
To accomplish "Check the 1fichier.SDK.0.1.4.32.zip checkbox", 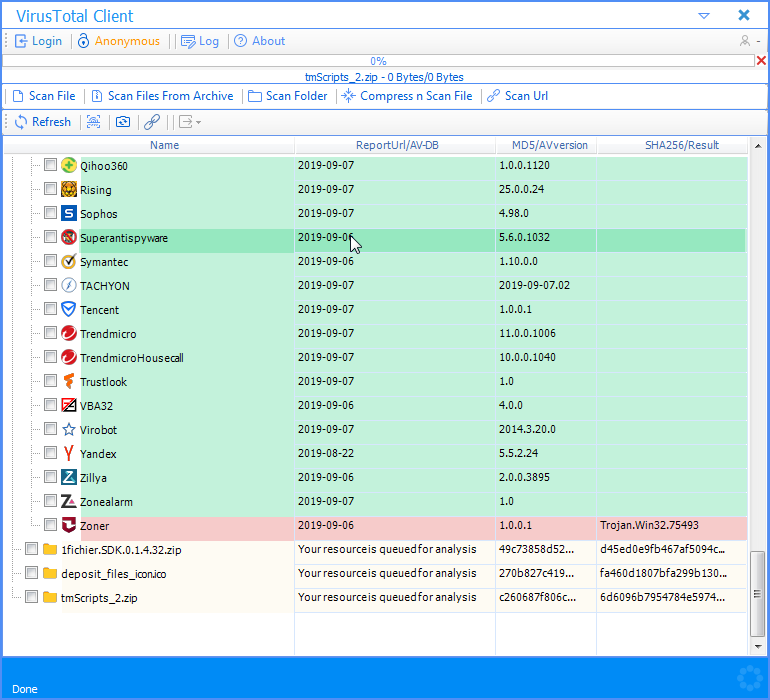I will click(x=31, y=549).
